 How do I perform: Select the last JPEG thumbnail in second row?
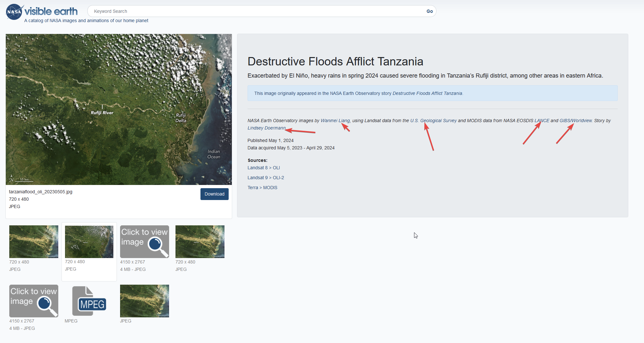(x=144, y=301)
